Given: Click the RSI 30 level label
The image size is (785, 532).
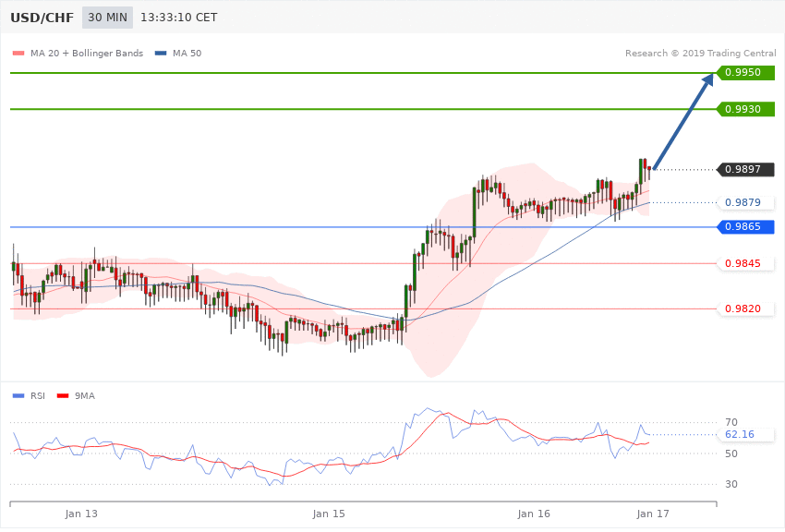Looking at the screenshot, I should (731, 484).
